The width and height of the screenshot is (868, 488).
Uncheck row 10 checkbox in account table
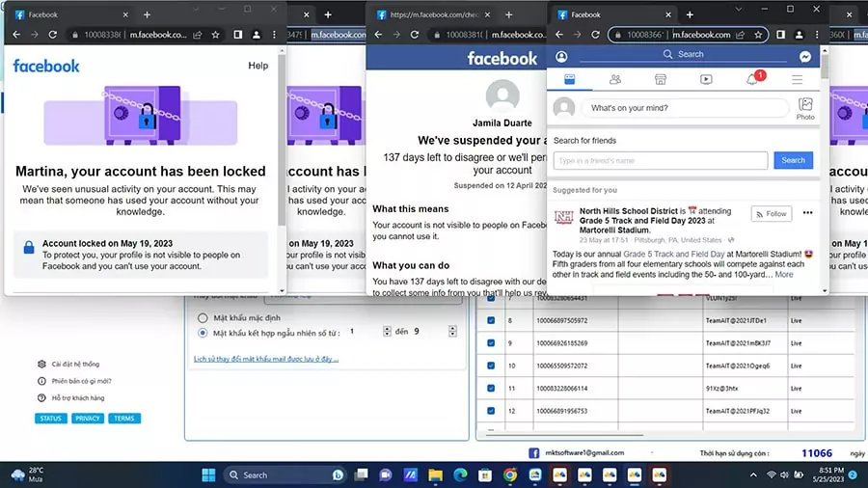coord(491,366)
